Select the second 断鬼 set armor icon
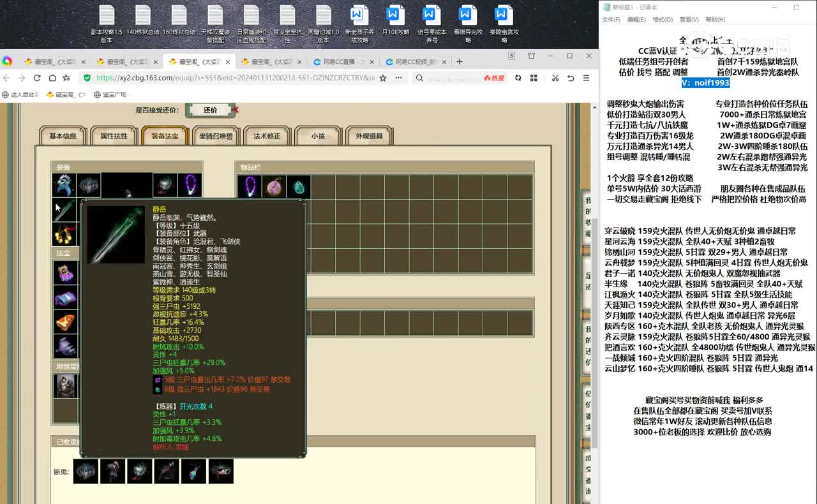This screenshot has height=504, width=817. [x=113, y=471]
